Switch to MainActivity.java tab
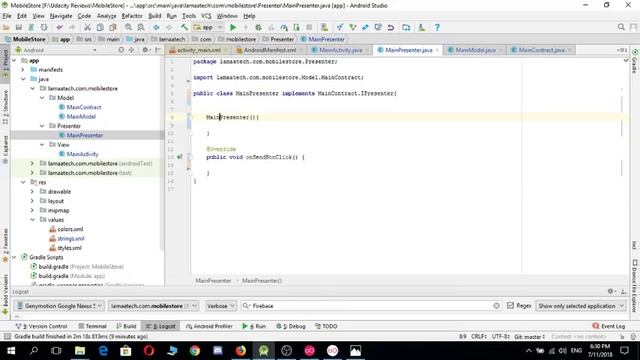This screenshot has height=360, width=640. click(x=340, y=50)
